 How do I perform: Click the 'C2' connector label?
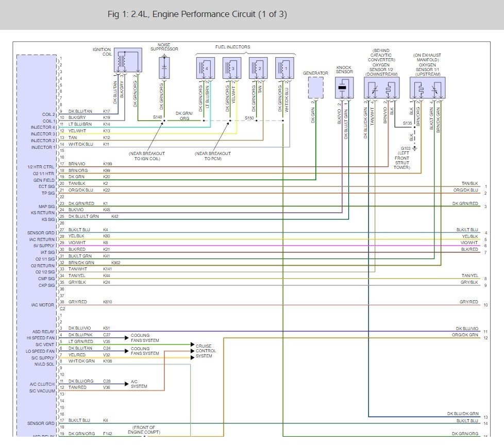tap(62, 309)
